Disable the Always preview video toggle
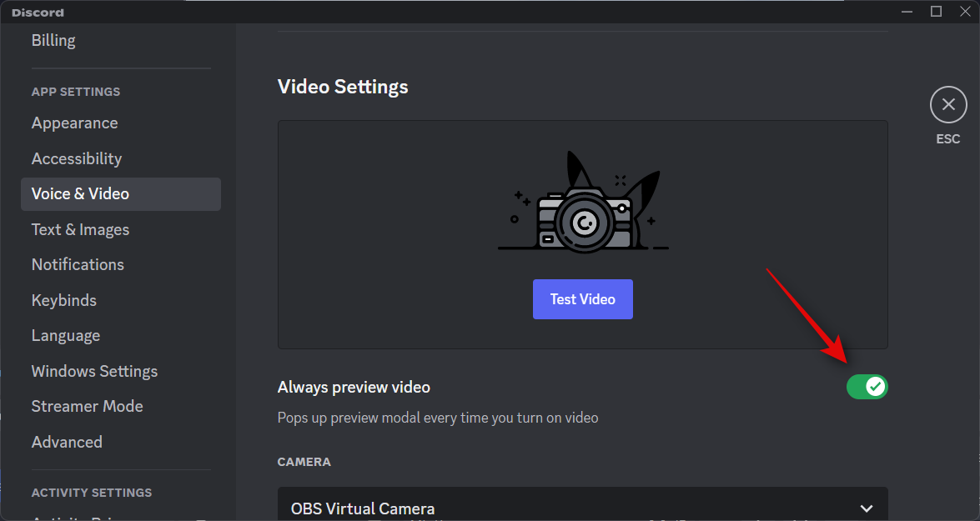The height and width of the screenshot is (521, 980). (867, 387)
